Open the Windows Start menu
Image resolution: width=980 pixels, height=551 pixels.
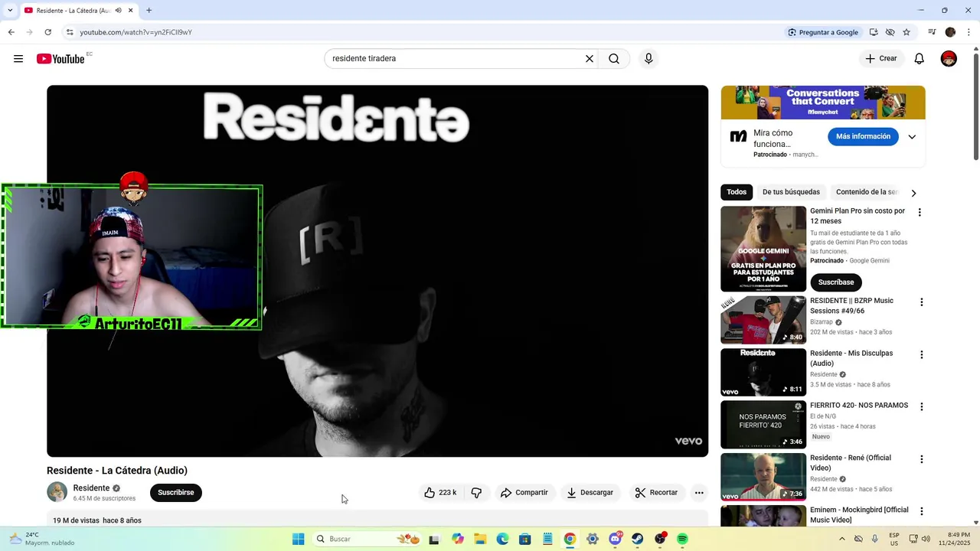(x=299, y=539)
